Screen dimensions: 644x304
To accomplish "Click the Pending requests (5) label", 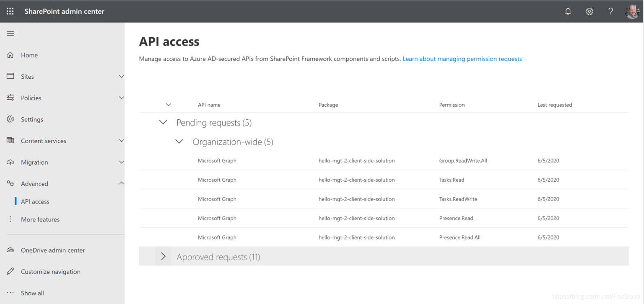I will pyautogui.click(x=214, y=123).
